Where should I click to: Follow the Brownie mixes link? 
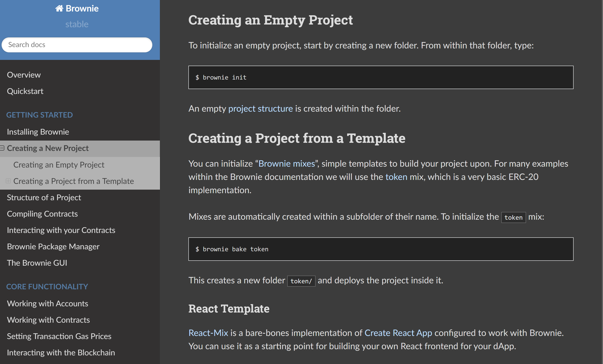tap(287, 164)
